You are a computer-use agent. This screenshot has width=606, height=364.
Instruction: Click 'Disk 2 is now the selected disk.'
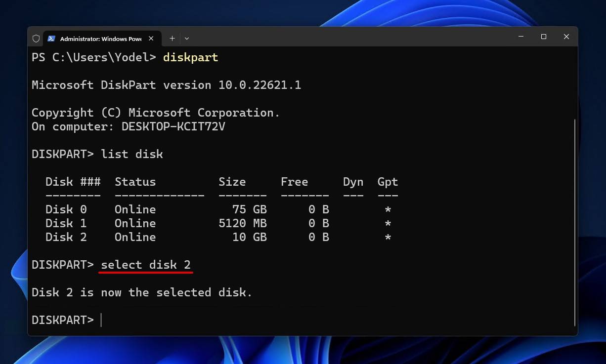point(142,292)
